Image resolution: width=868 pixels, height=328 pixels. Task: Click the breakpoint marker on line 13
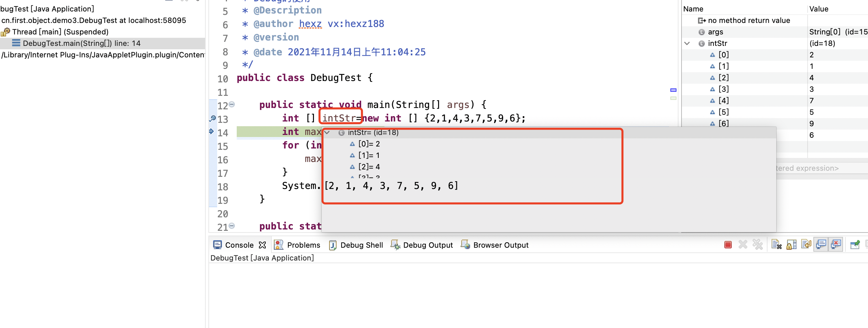(x=212, y=118)
